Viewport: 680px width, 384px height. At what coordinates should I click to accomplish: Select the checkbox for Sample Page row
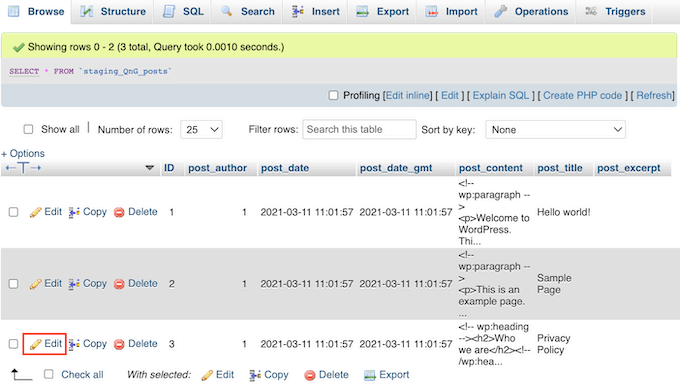click(x=13, y=283)
